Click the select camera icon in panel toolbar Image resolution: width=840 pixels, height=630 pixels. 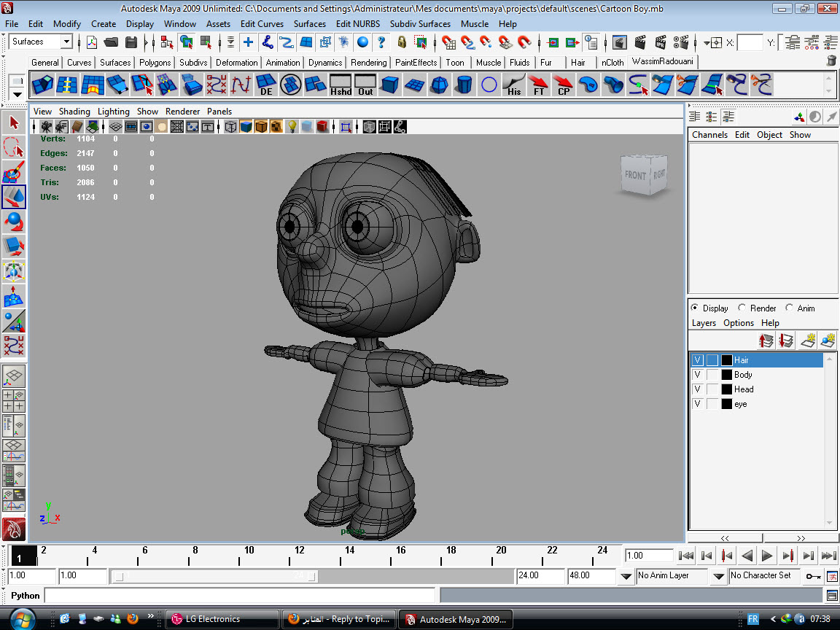click(x=46, y=127)
